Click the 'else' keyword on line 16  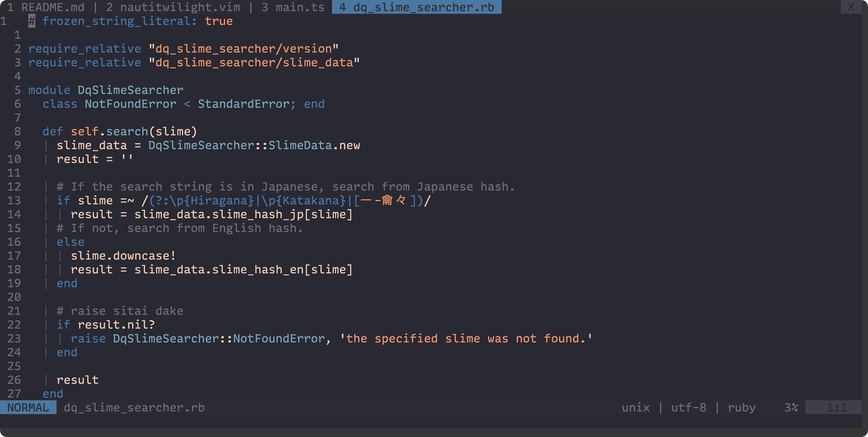coord(70,242)
